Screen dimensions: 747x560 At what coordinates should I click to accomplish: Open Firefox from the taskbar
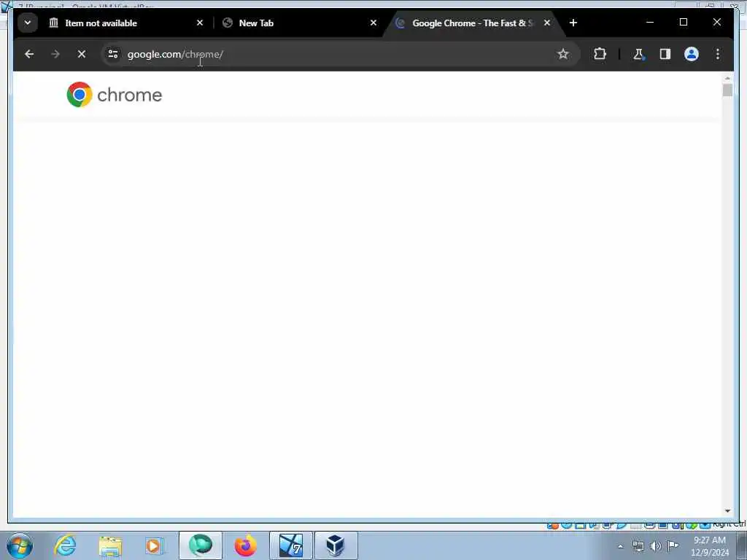tap(245, 545)
